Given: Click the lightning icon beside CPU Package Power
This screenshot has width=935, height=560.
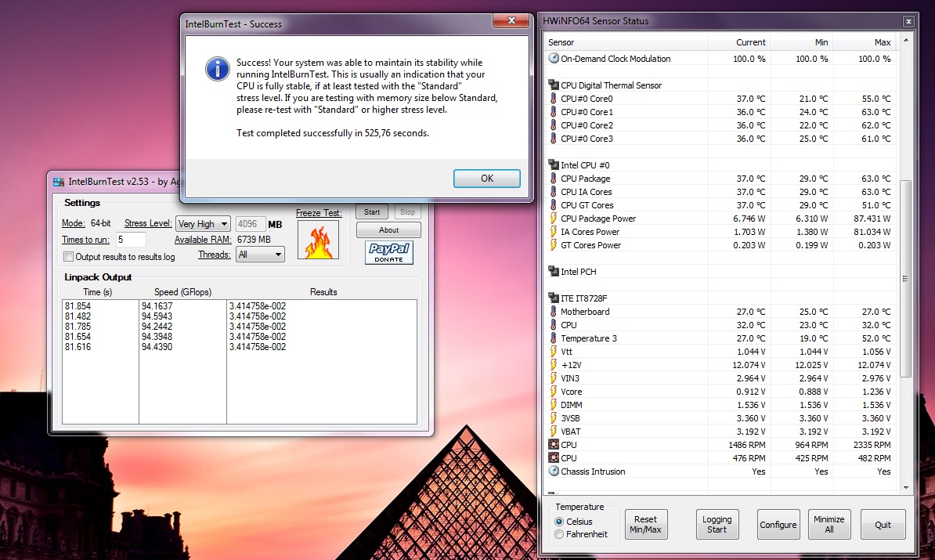Looking at the screenshot, I should coord(554,219).
